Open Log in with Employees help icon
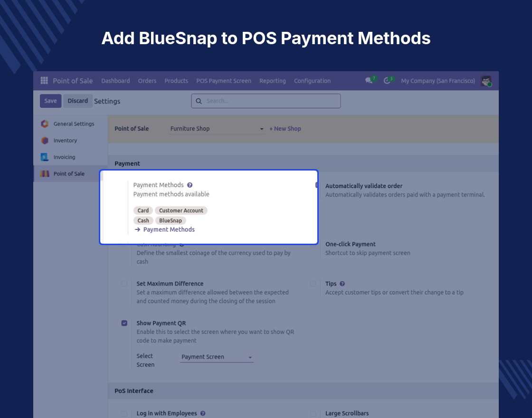The width and height of the screenshot is (532, 418). coord(203,413)
